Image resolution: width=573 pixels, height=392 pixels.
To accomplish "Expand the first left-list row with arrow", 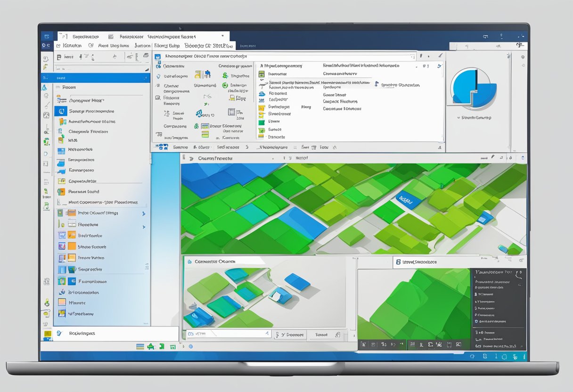I will 144,213.
